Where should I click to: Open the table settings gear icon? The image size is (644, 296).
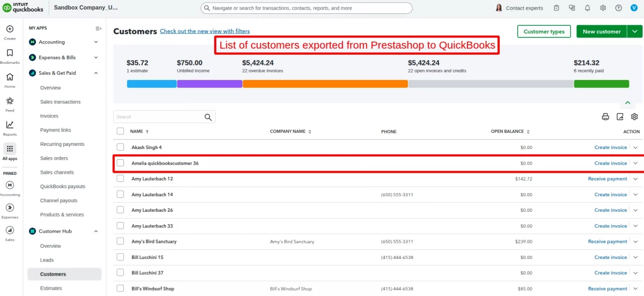634,117
